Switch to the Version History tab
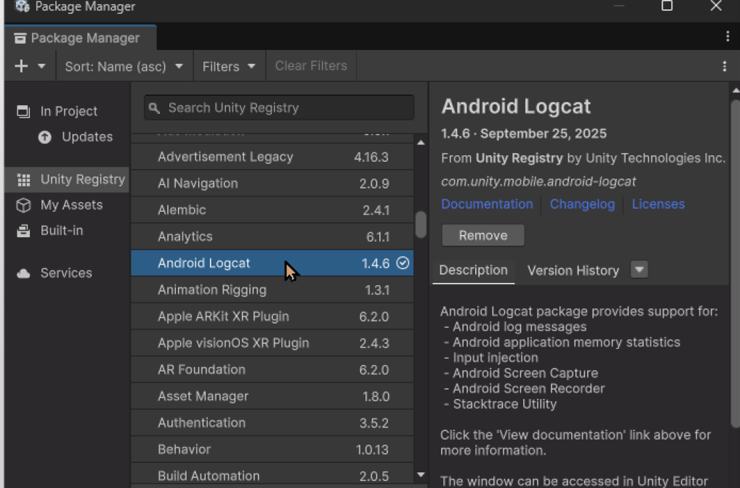 coord(573,270)
